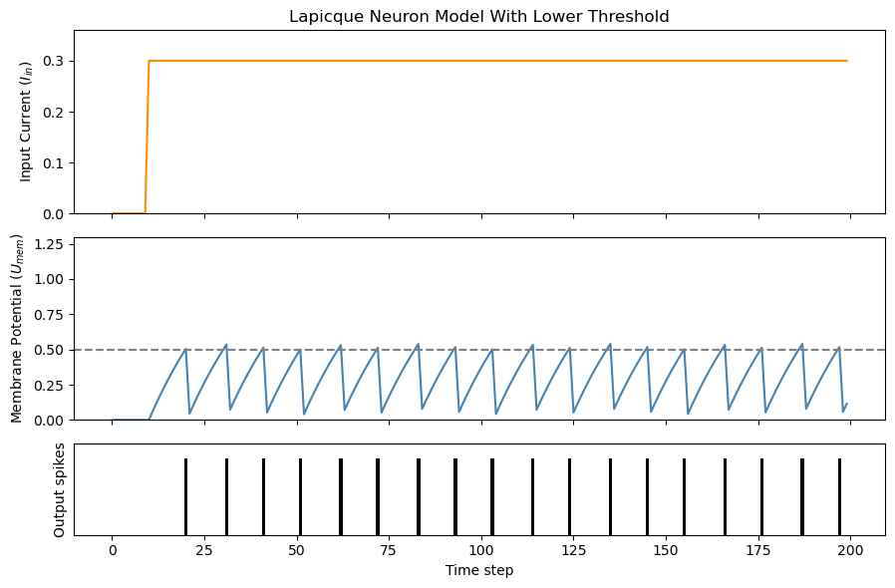Click the last output spike near step 197
The image size is (895, 588).
point(839,496)
